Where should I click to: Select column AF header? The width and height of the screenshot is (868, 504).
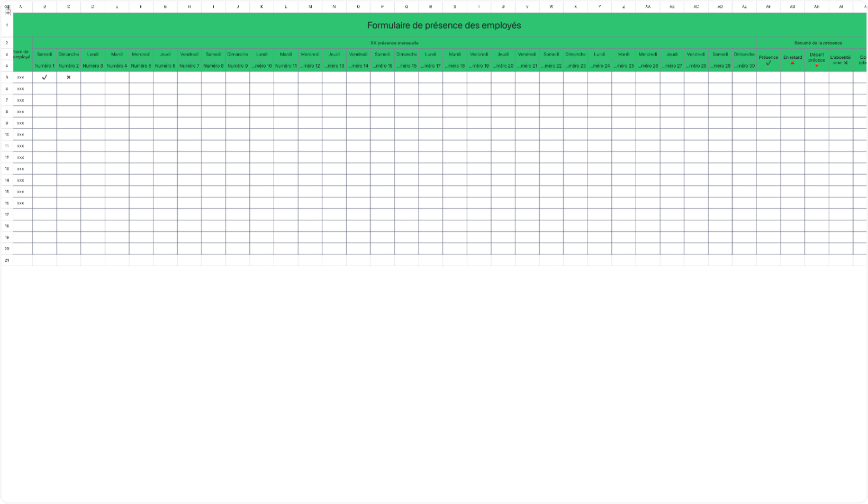pos(768,7)
